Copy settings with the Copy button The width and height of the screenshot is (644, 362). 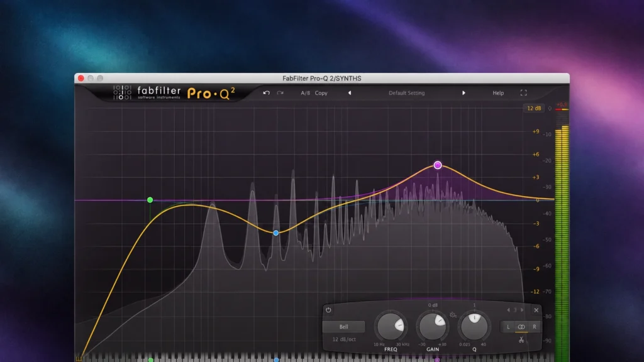[x=321, y=93]
